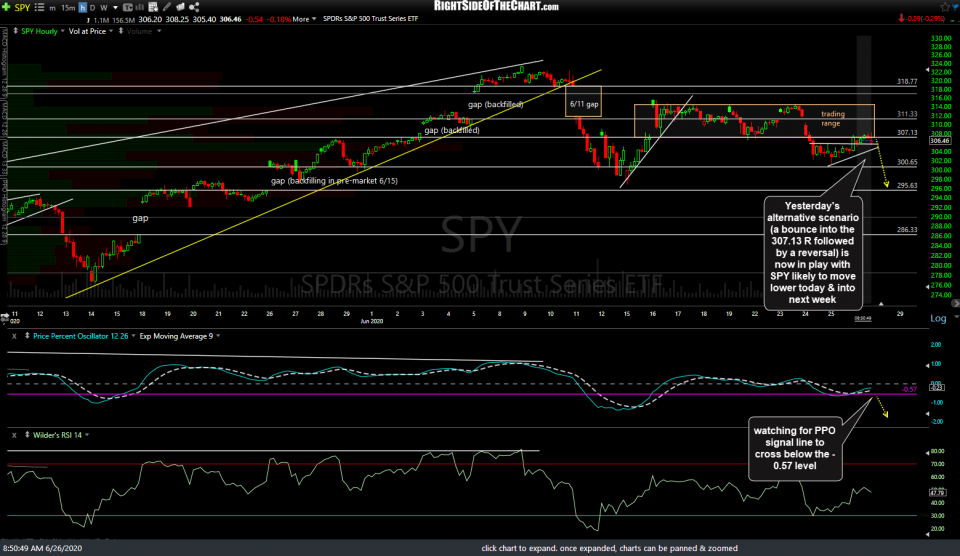Click the small arrow at right edge of time axis
The width and height of the screenshot is (960, 556).
coord(955,304)
